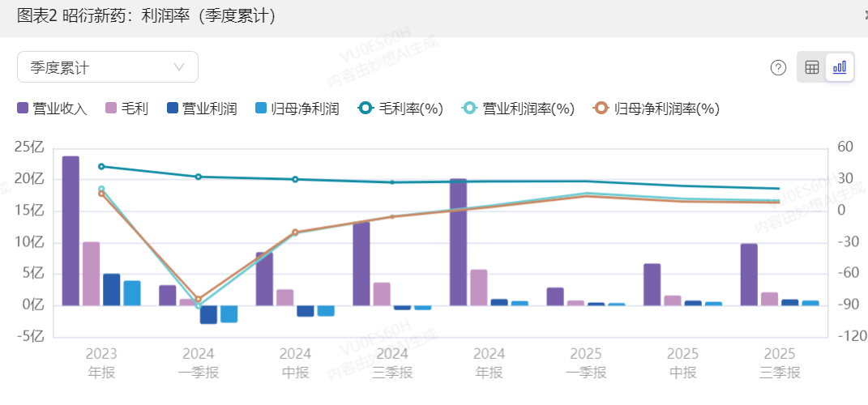Click the 2024 中报 x-axis label
Screen dimensions: 868x405
coord(295,363)
